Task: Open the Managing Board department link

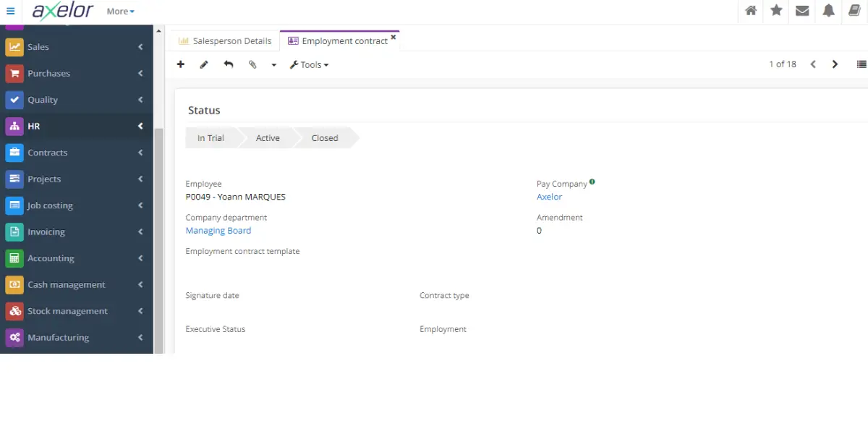Action: coord(218,230)
